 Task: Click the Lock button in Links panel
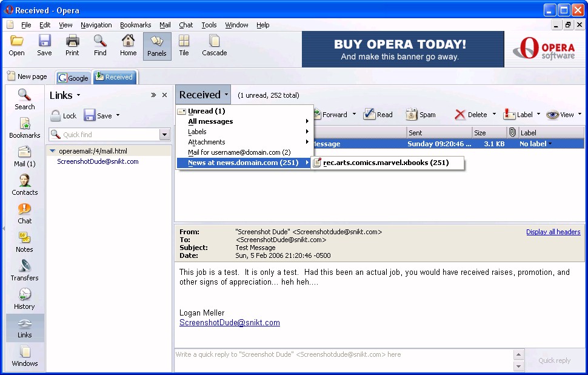click(64, 116)
